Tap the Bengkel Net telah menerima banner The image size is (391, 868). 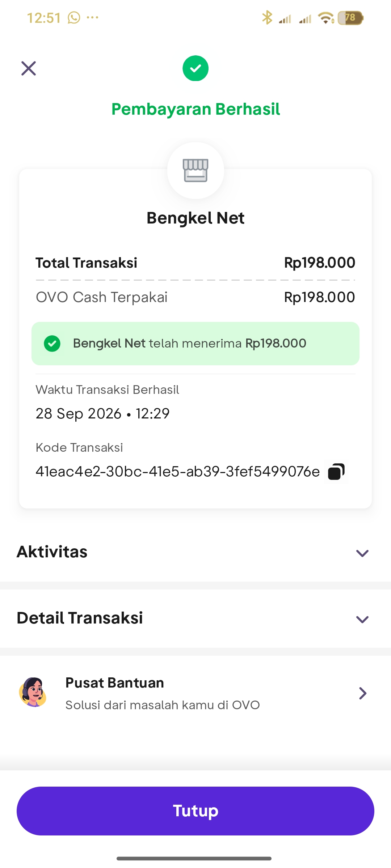195,344
